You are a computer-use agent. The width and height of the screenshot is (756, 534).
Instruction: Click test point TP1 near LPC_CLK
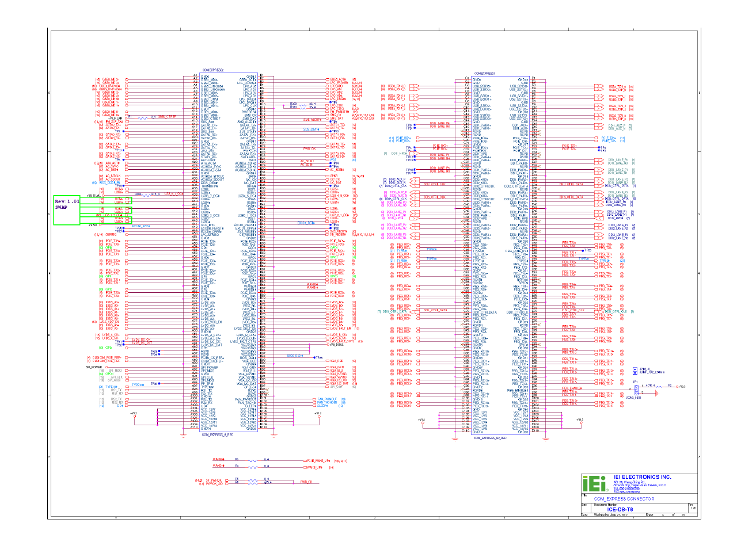(333, 102)
